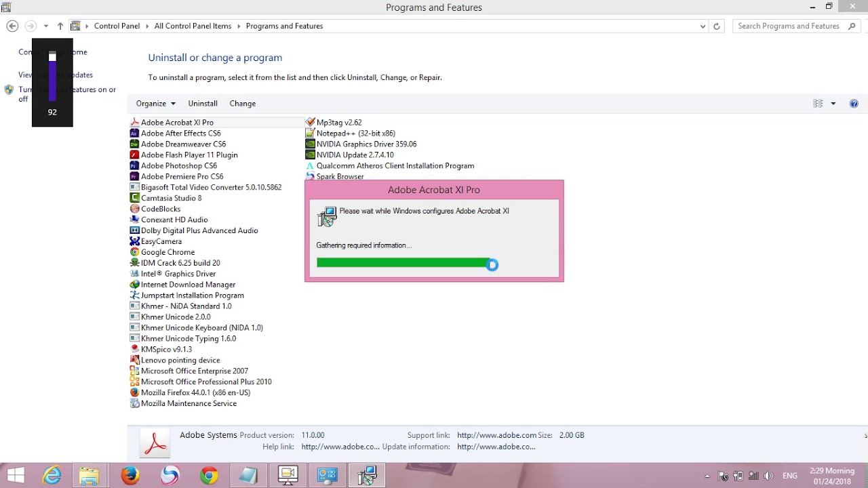Click the volume icon in system tray
This screenshot has height=488, width=868.
(x=769, y=476)
